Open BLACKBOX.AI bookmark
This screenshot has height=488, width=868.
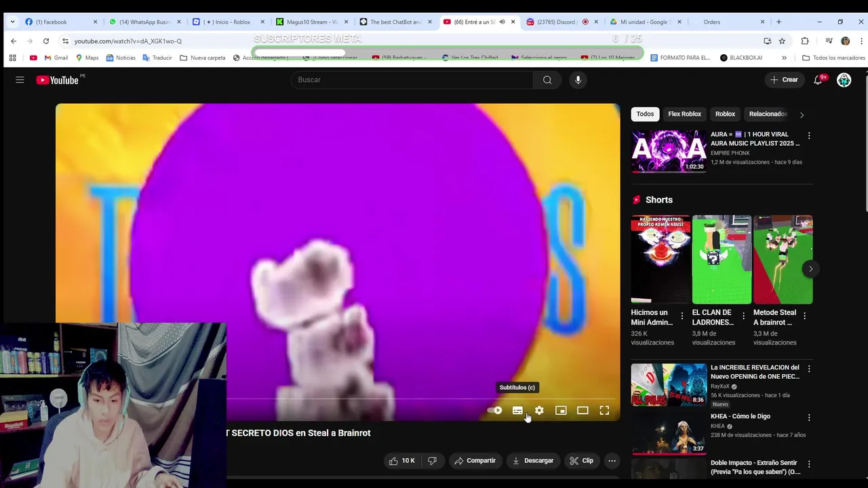[x=741, y=58]
